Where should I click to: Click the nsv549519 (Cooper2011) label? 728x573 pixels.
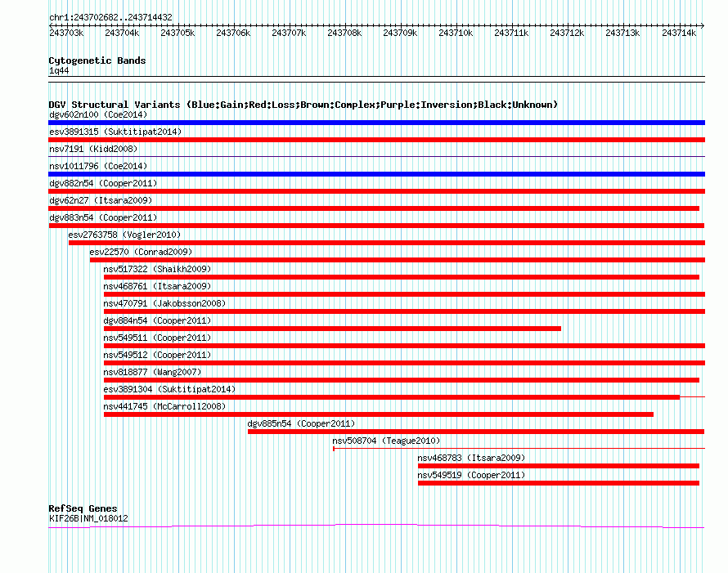(471, 475)
